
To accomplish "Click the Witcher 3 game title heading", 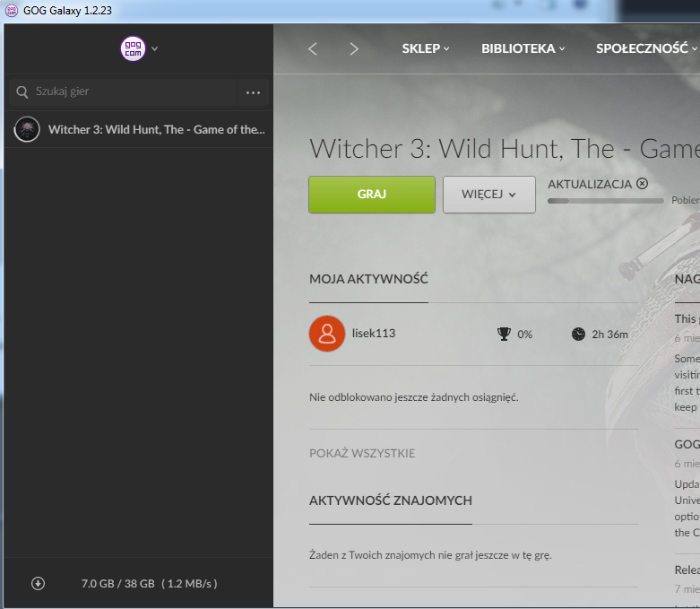I will click(504, 149).
